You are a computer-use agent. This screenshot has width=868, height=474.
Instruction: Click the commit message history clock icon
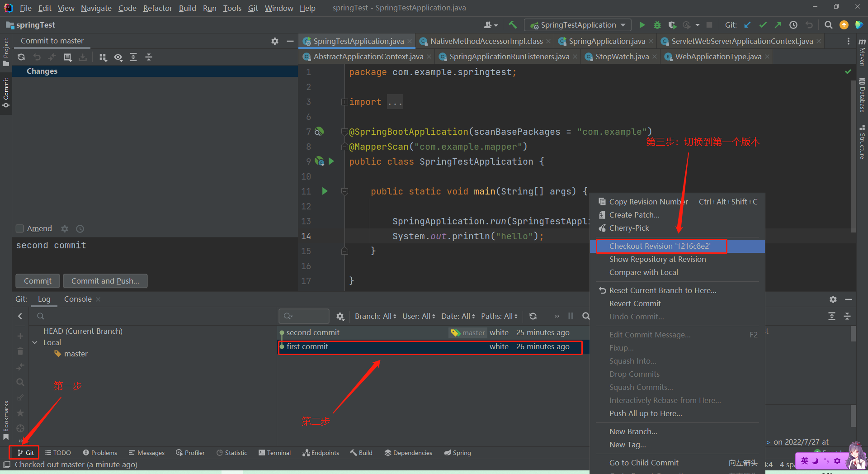click(x=80, y=229)
